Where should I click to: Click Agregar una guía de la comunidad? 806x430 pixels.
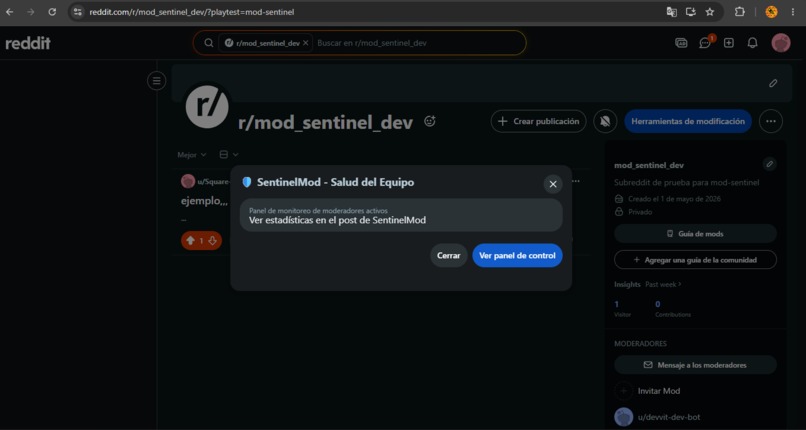pos(695,260)
